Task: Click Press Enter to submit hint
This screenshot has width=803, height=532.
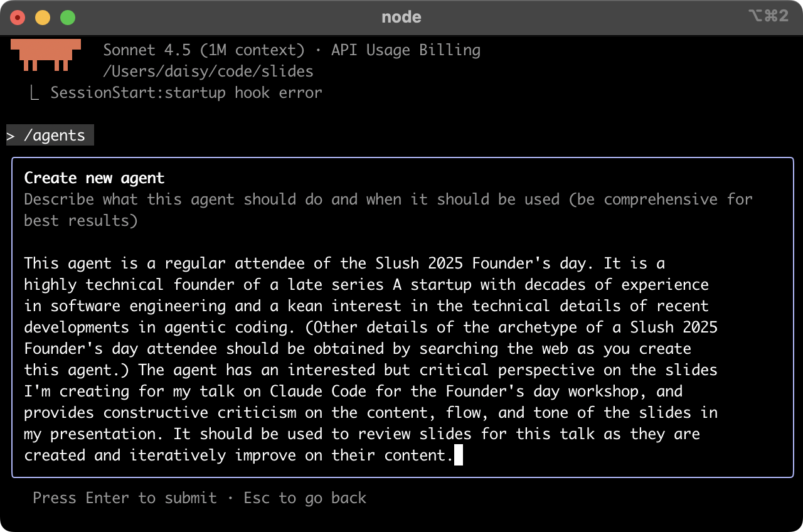Action: click(x=123, y=497)
